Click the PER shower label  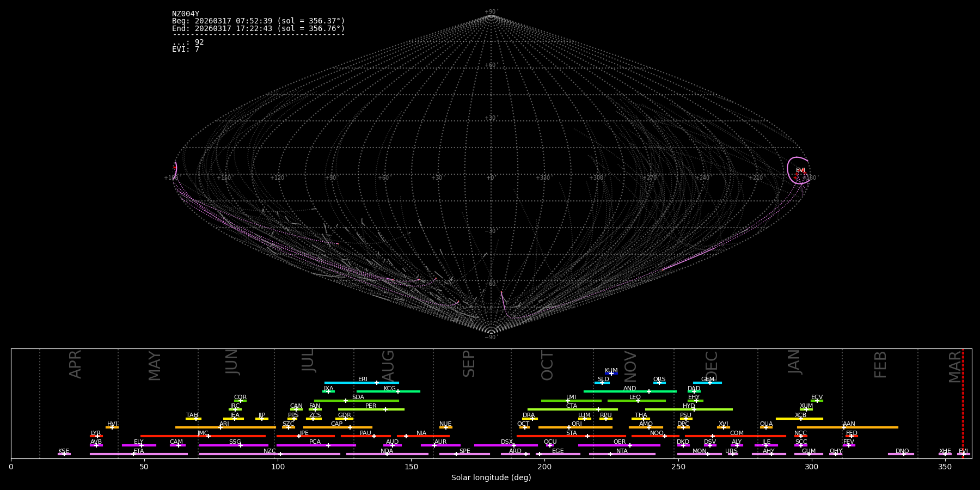coord(371,406)
